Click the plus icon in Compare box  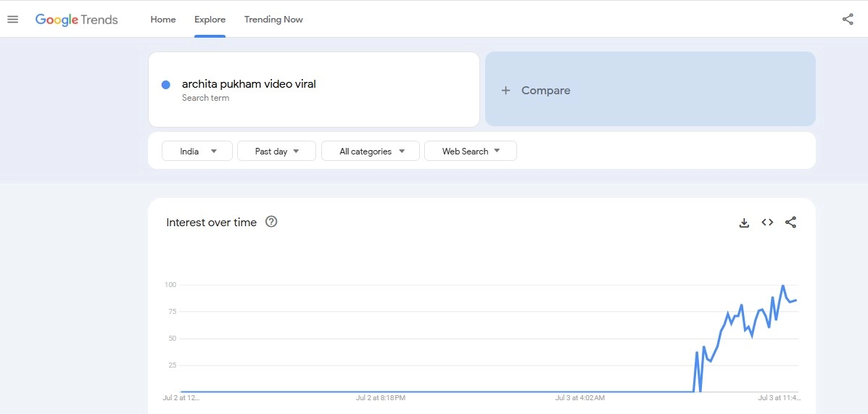506,91
